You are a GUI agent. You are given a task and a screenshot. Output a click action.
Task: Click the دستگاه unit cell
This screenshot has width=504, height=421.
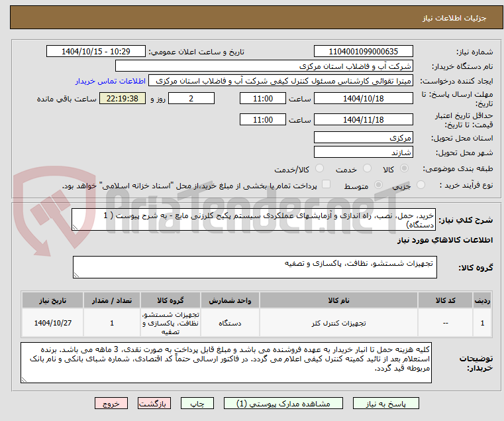click(230, 323)
